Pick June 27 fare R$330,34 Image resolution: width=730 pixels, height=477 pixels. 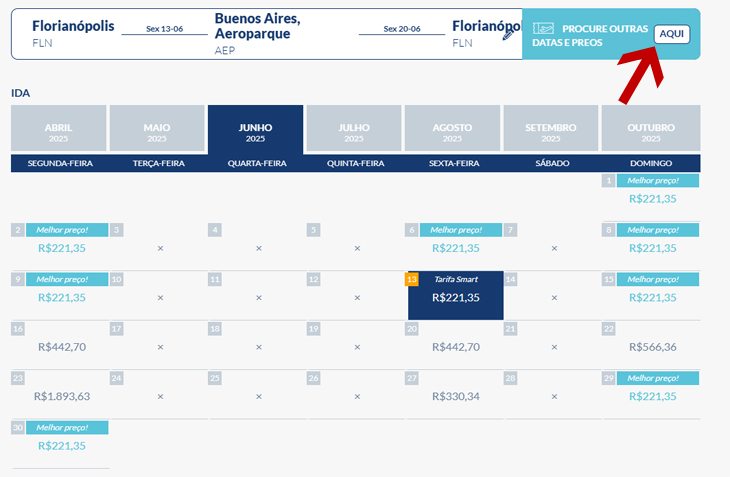(x=456, y=396)
